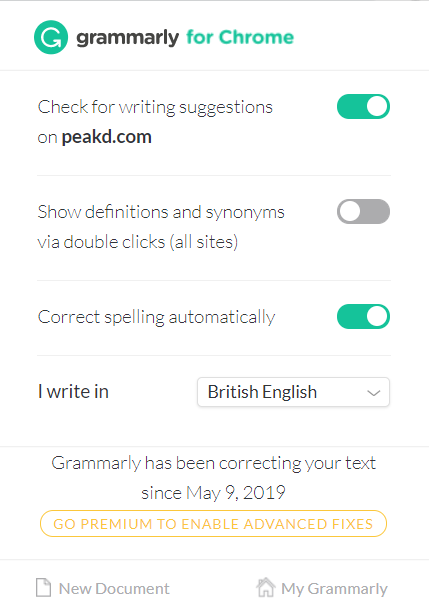Screen dimensions: 429x613
Task: Click the 'since May 9, 2019' date
Action: (214, 493)
